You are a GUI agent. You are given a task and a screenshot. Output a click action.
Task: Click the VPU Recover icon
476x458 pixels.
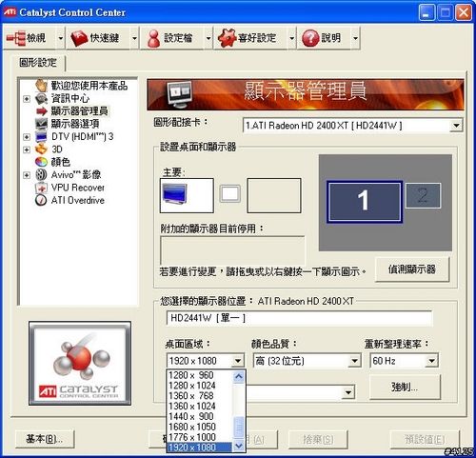pyautogui.click(x=41, y=188)
